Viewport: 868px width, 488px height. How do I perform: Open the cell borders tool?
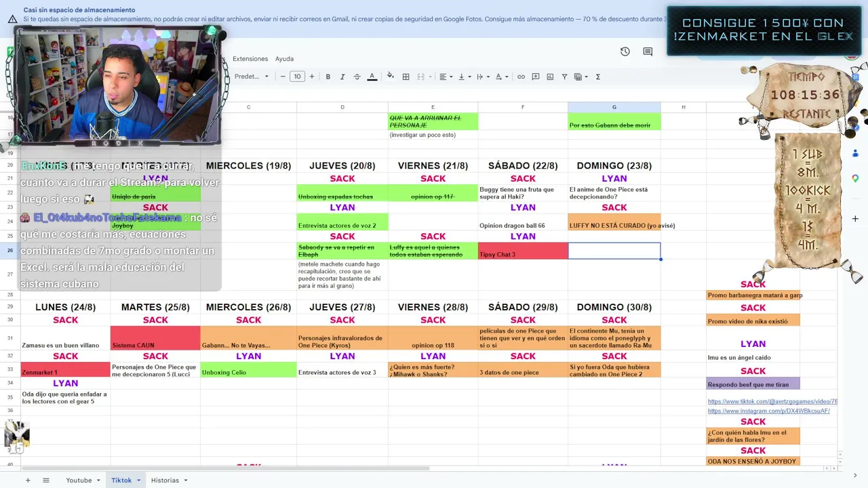(406, 77)
